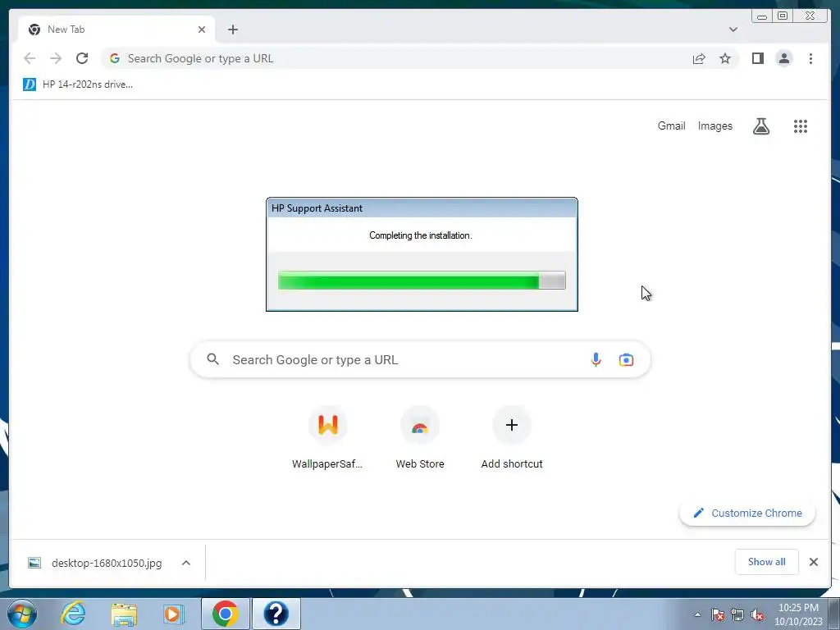The height and width of the screenshot is (630, 840).
Task: Close the downloads bar
Action: point(813,561)
